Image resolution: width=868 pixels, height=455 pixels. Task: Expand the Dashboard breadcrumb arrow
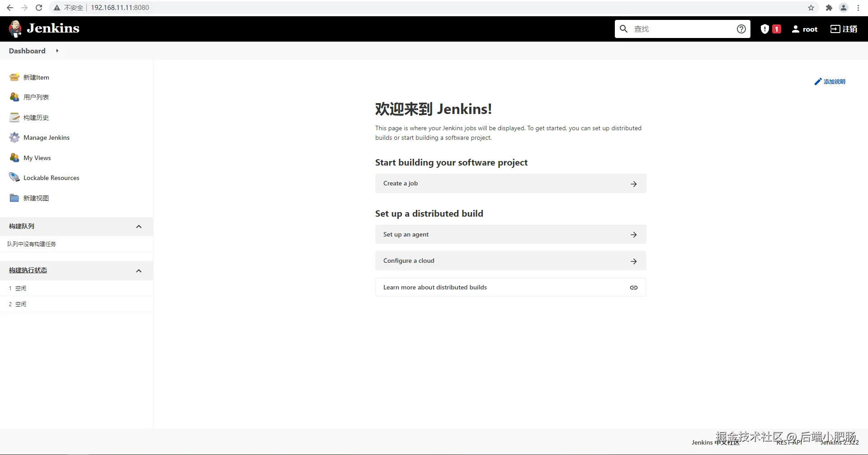tap(57, 51)
